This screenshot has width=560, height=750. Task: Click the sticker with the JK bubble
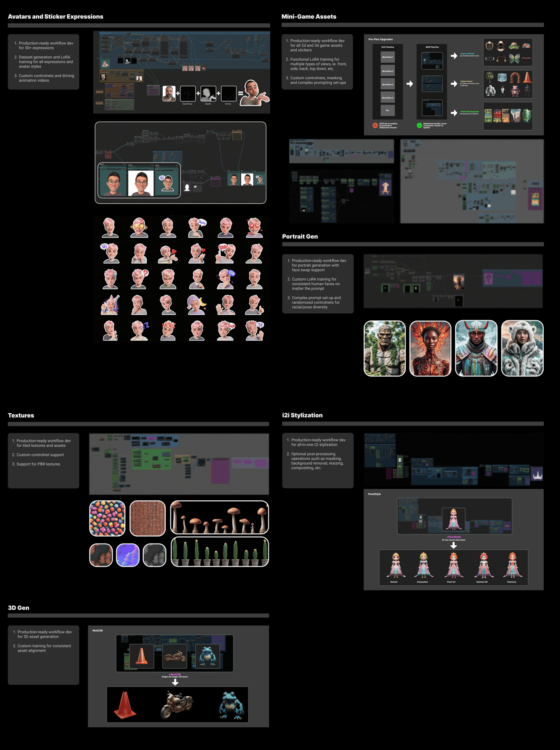[254, 330]
